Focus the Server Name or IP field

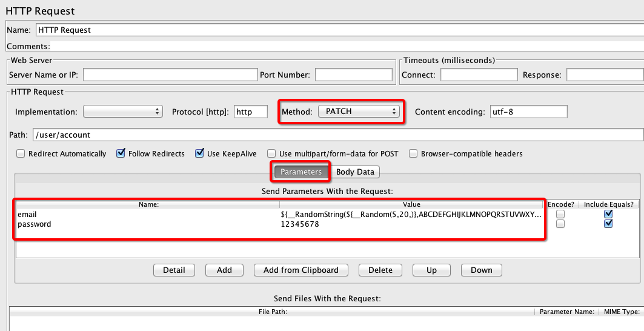[170, 75]
